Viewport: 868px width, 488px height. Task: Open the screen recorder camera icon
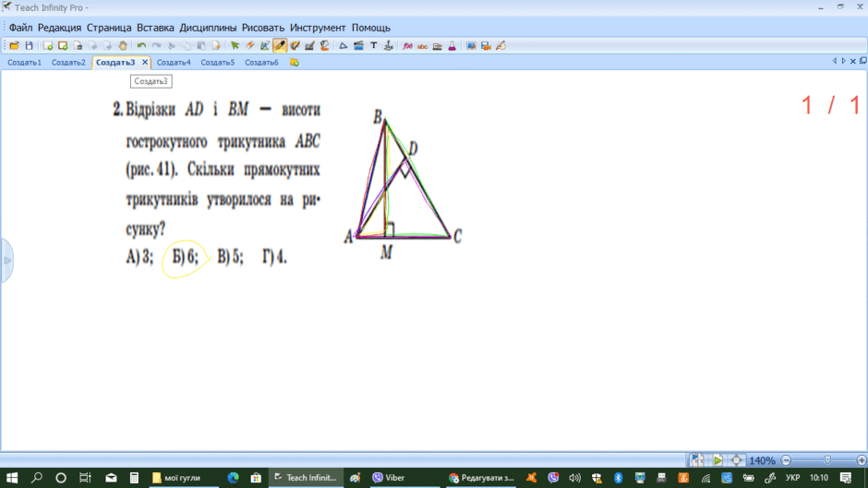click(486, 46)
